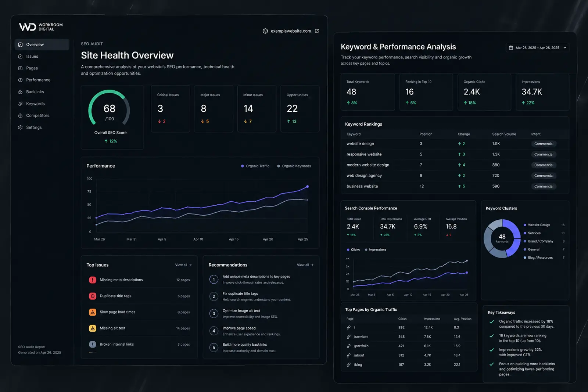
Task: Click the globe icon beside examplewebsite.com
Action: click(265, 31)
